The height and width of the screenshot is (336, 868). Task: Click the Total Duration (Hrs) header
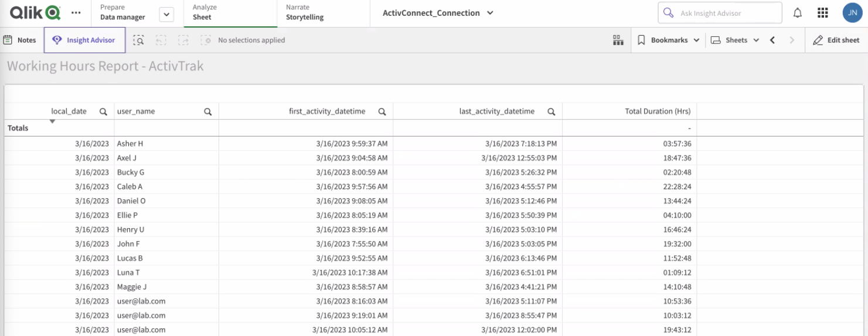pos(658,111)
